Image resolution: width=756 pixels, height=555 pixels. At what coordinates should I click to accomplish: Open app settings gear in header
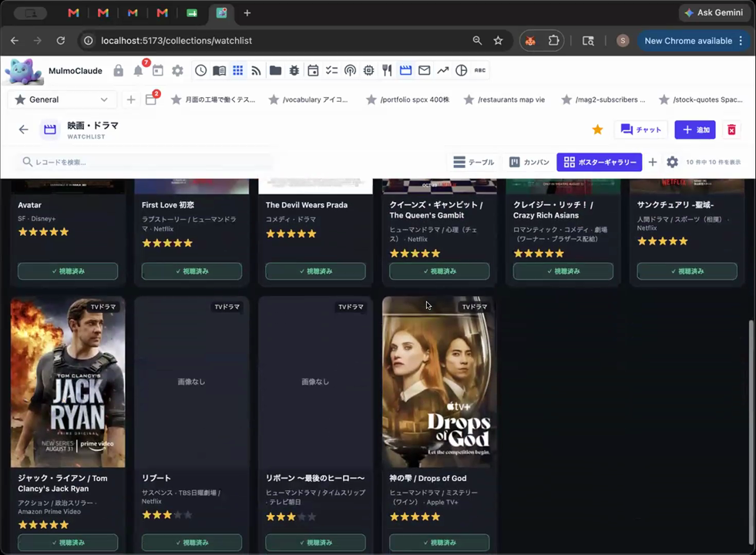[177, 71]
